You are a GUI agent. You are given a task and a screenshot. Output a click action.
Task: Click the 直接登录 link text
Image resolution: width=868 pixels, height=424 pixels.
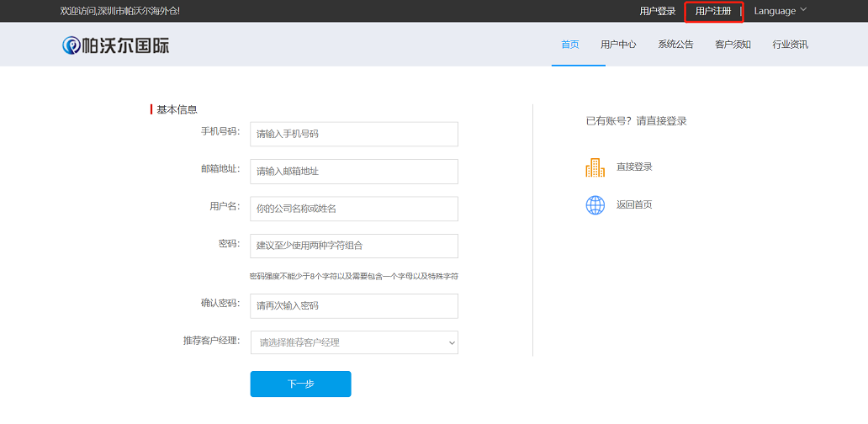point(634,167)
